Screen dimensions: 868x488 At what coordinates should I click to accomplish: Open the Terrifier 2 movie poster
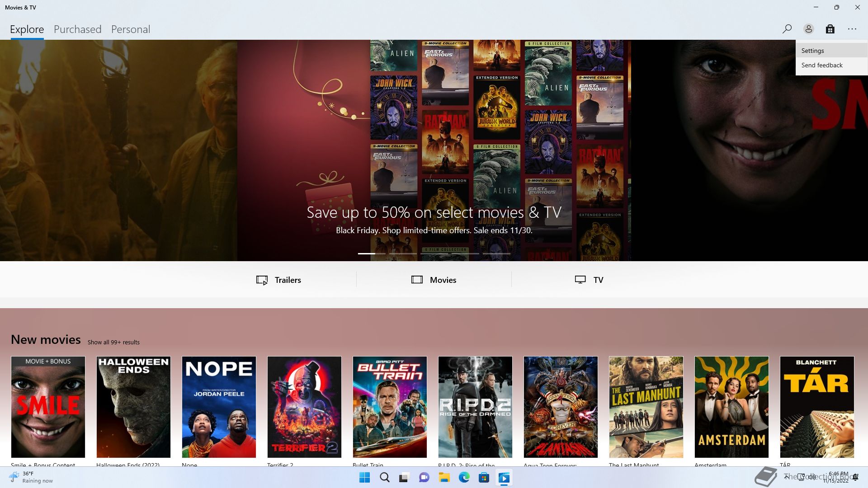tap(304, 407)
